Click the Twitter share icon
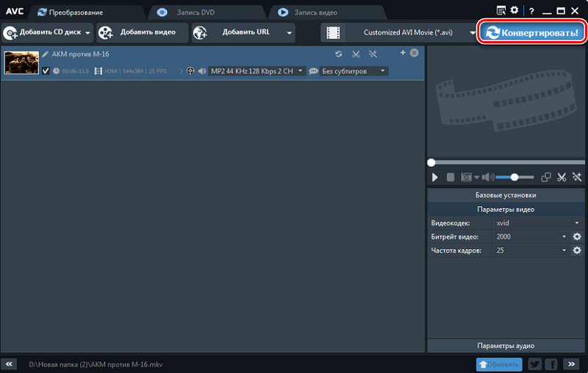Image resolution: width=588 pixels, height=373 pixels. click(534, 364)
